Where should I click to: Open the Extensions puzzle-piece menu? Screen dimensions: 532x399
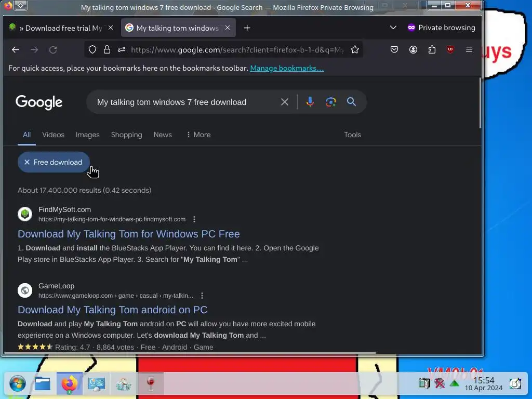(x=432, y=49)
